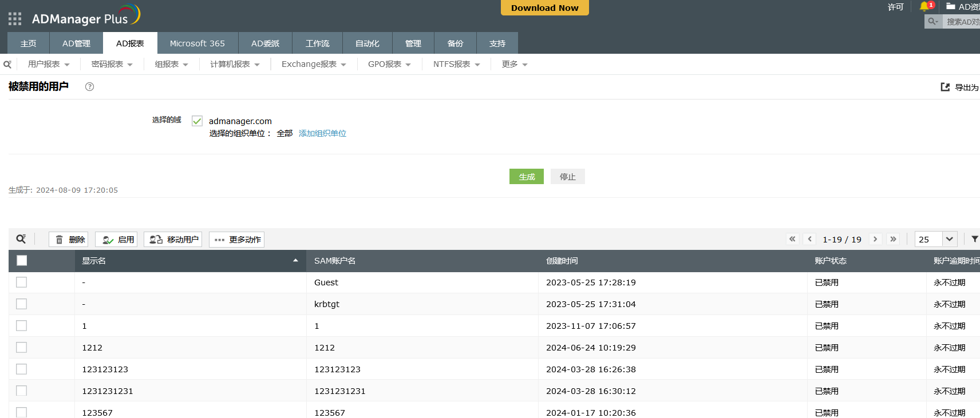Click the 导出为 export icon
Image resolution: width=980 pixels, height=418 pixels.
click(x=945, y=87)
